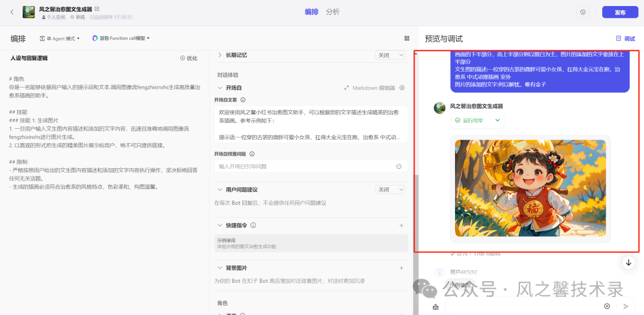Click the user avatar beside 用户4KSj92
The image size is (644, 315).
440,273
